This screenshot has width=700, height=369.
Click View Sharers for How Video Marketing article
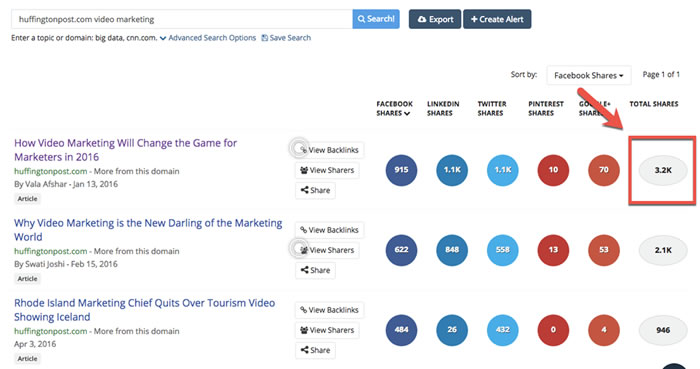327,170
